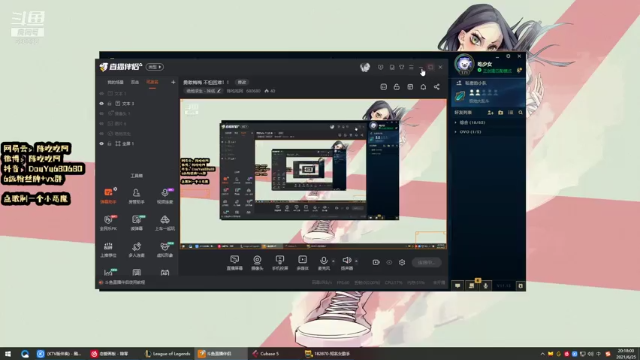Screen dimensions: 640x360
Task: Open the tool left of 多人连麦
Action: coord(108,249)
